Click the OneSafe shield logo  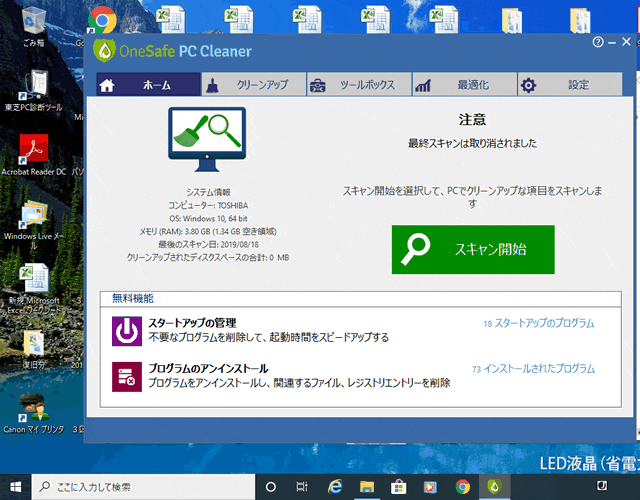(x=104, y=51)
